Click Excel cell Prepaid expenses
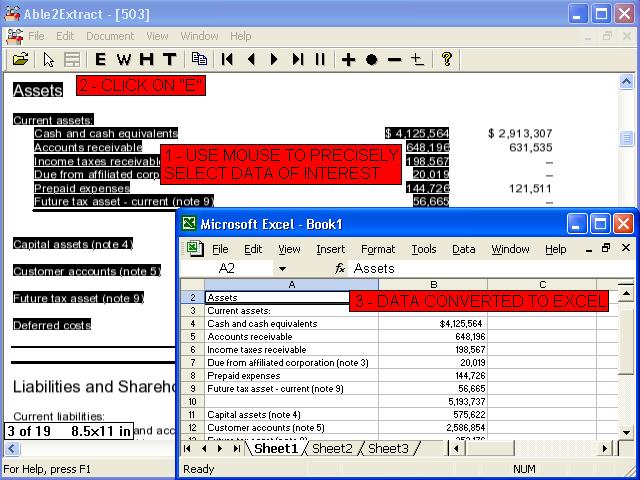The height and width of the screenshot is (480, 640). click(291, 376)
